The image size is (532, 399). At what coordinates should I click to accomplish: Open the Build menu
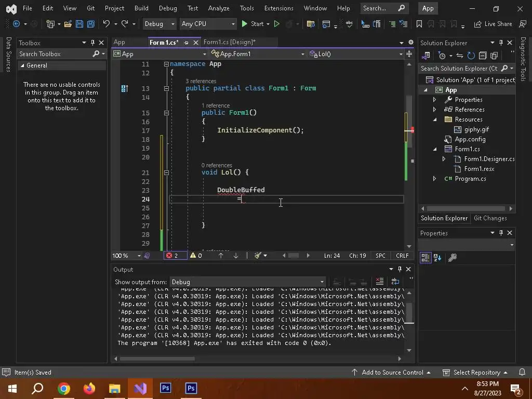coord(141,8)
